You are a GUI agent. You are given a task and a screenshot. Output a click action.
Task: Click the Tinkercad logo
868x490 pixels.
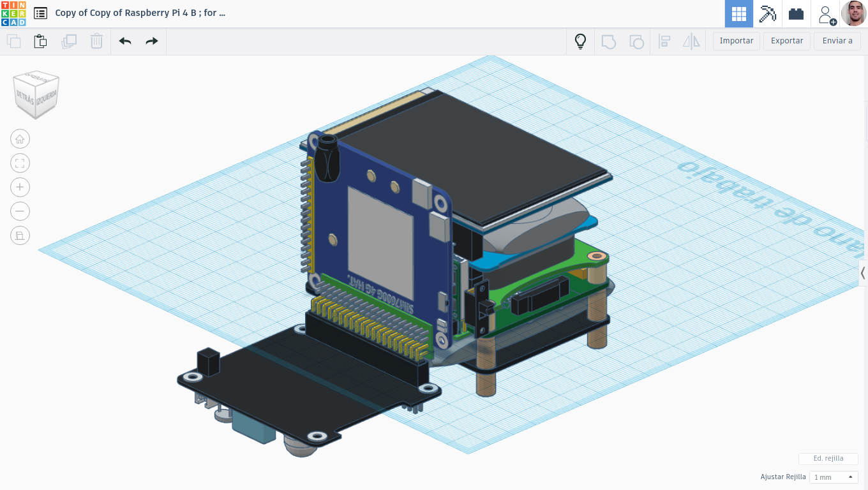[13, 13]
